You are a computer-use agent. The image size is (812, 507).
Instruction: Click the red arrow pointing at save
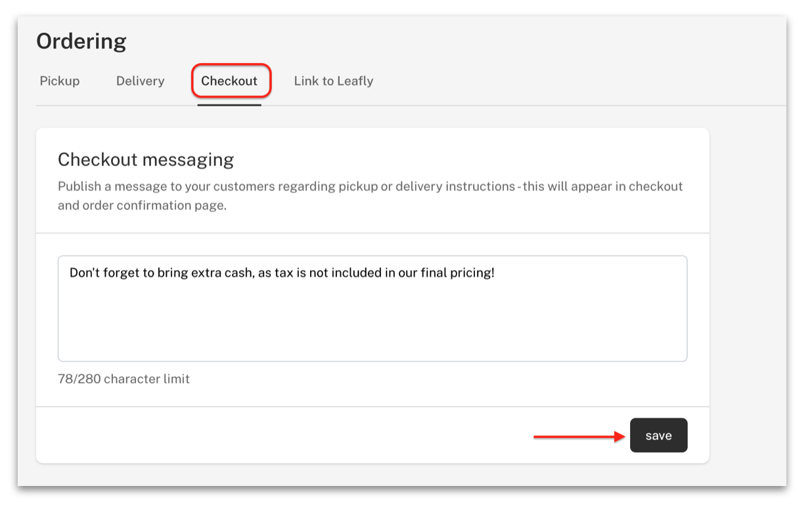579,436
